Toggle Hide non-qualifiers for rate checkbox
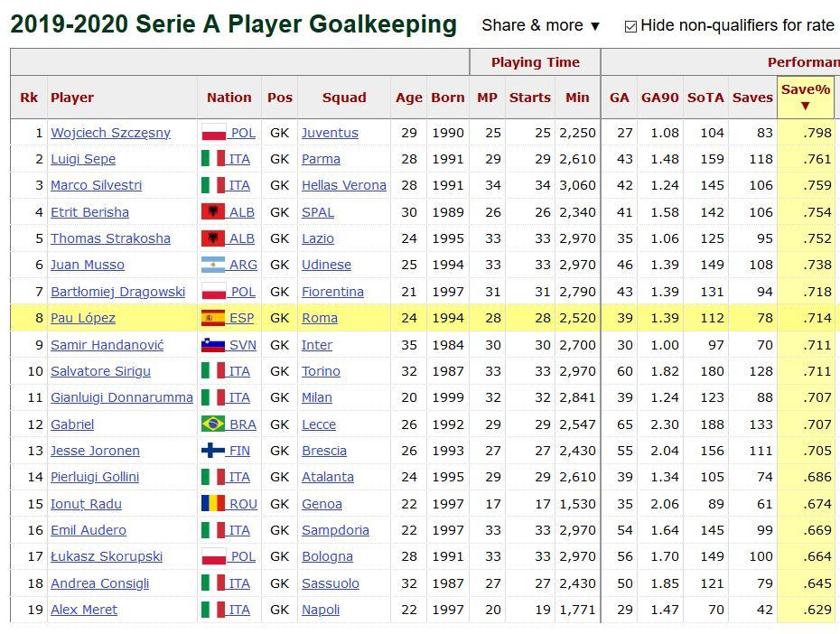Image resolution: width=840 pixels, height=634 pixels. pyautogui.click(x=630, y=26)
